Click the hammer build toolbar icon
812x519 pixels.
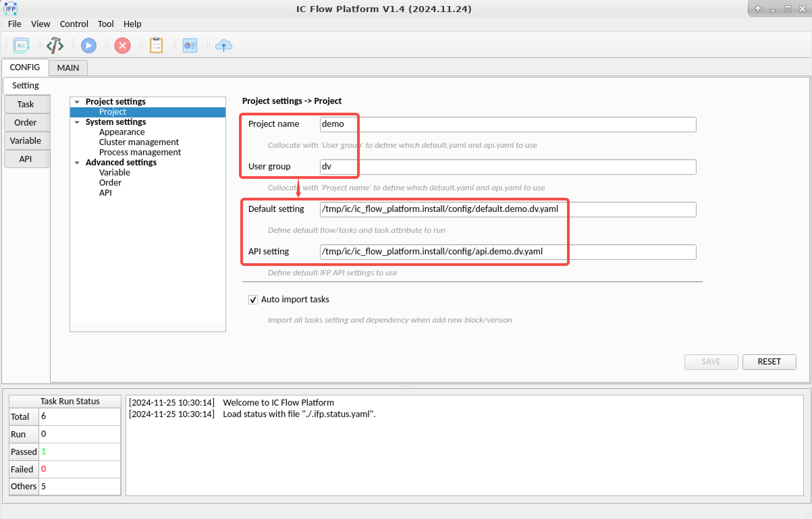(x=55, y=46)
